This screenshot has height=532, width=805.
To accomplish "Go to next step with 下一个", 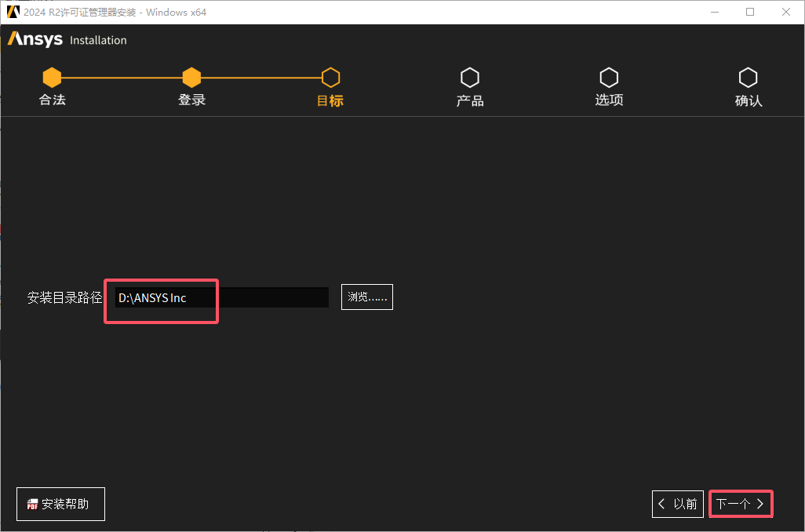I will [741, 504].
